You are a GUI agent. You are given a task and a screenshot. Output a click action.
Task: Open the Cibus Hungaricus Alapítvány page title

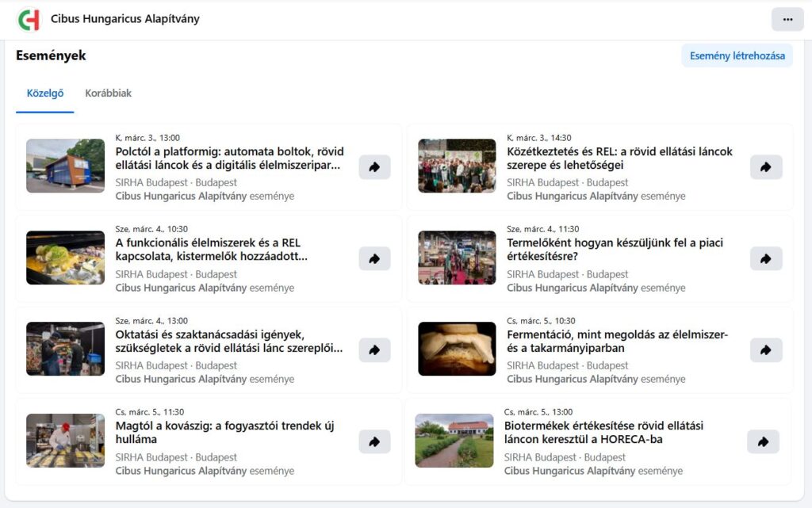coord(124,19)
